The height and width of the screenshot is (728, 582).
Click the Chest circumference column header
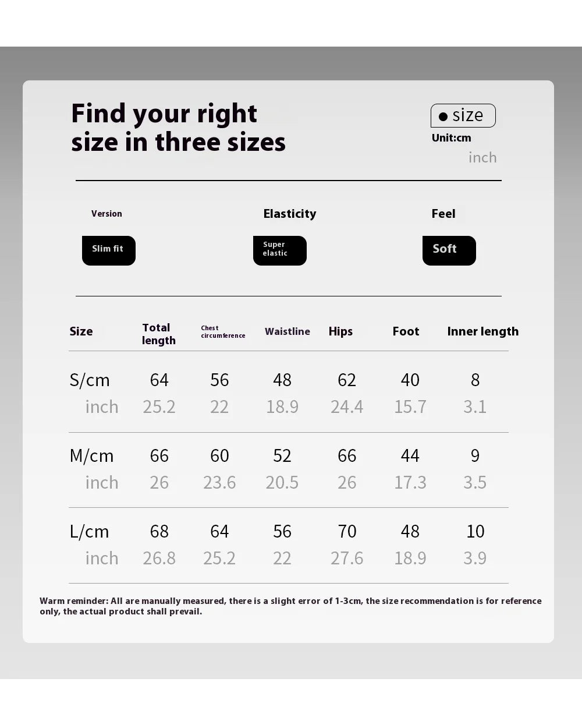[x=223, y=332]
